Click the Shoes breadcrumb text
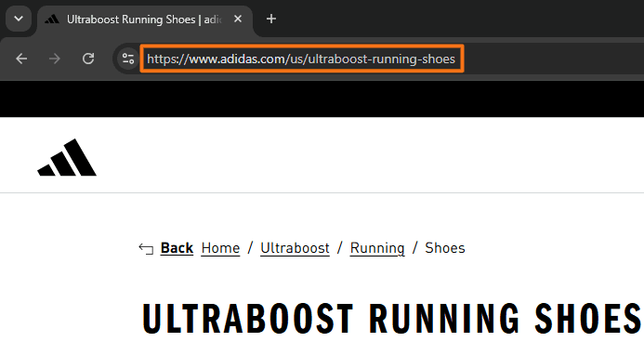644x342 pixels. [445, 248]
